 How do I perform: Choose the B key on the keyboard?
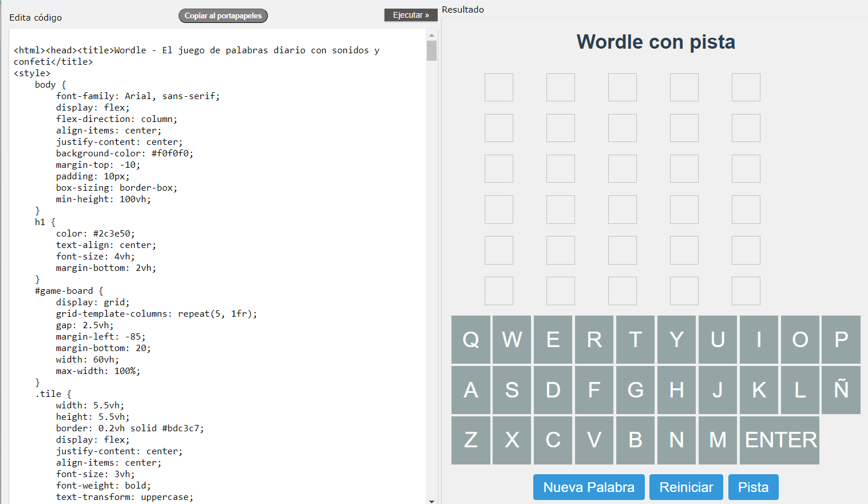coord(636,440)
